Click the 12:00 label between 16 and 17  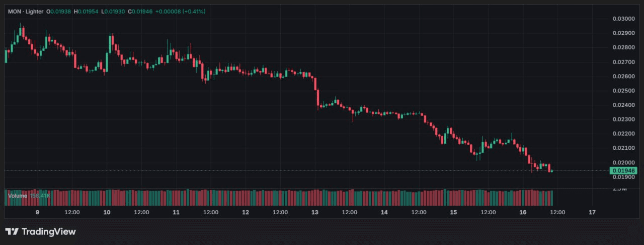tap(557, 212)
